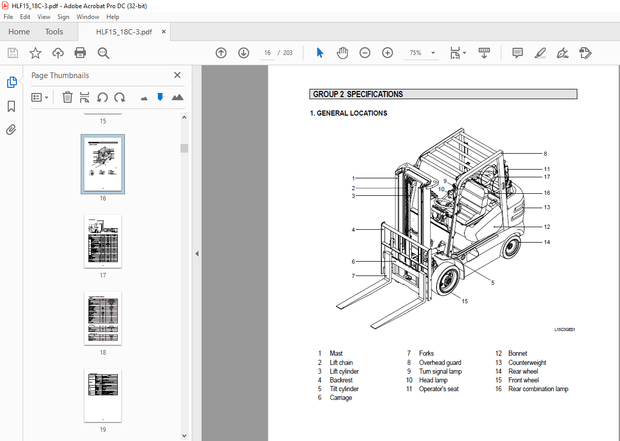This screenshot has height=441, width=620.
Task: Activate the Hand pan tool
Action: click(342, 53)
